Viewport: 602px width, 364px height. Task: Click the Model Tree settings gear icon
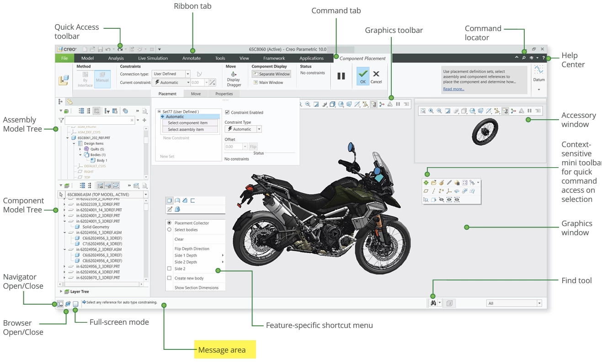pyautogui.click(x=125, y=111)
